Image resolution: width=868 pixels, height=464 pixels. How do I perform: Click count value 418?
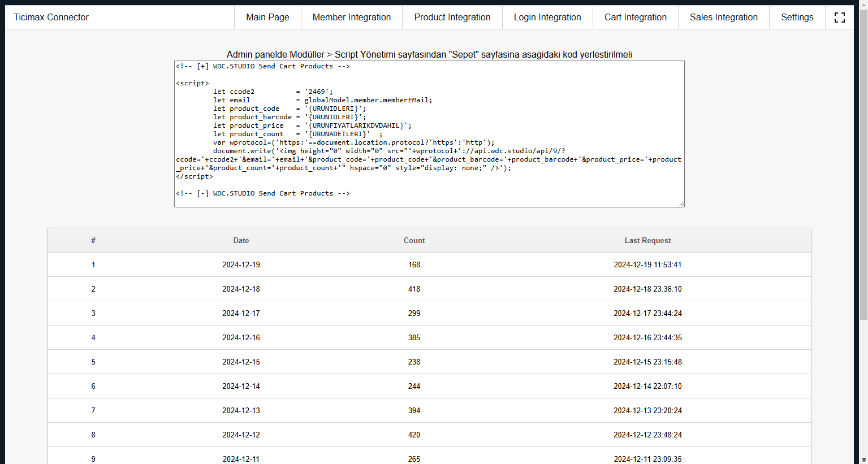point(414,289)
